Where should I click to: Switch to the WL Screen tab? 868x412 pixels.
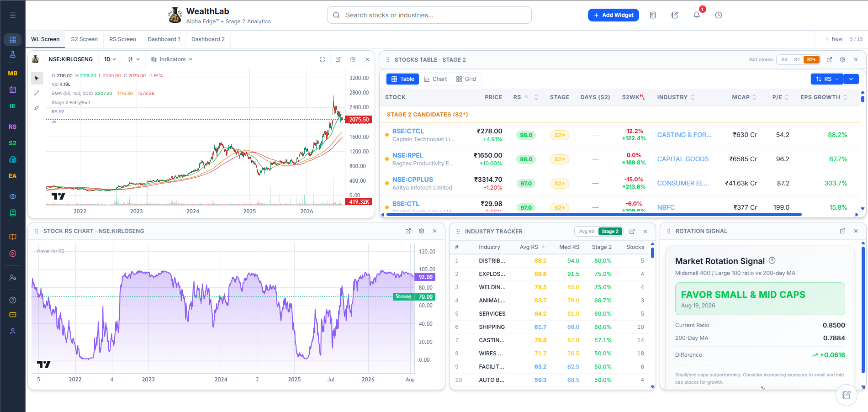pos(45,39)
